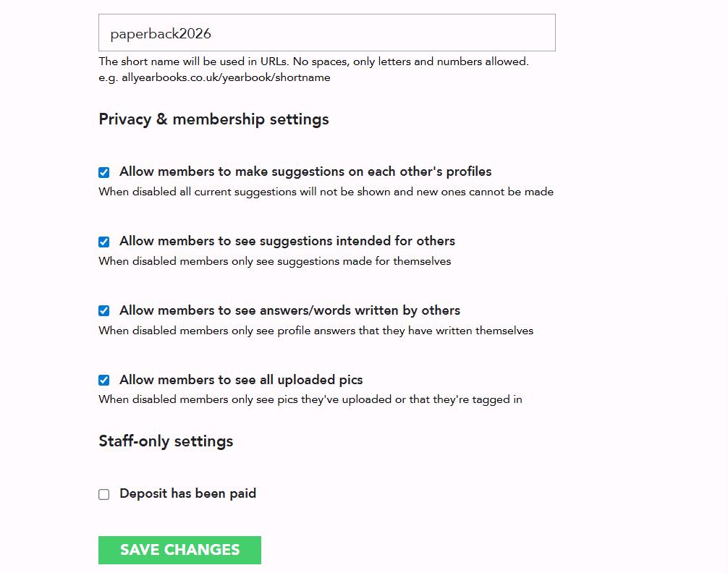Click the 'profile answers that they have written' description
The height and width of the screenshot is (573, 728).
(x=316, y=331)
